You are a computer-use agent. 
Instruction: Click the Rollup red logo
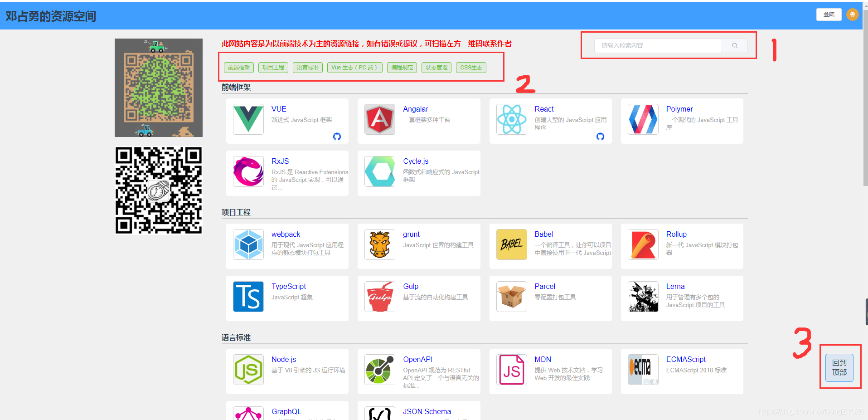click(x=643, y=244)
